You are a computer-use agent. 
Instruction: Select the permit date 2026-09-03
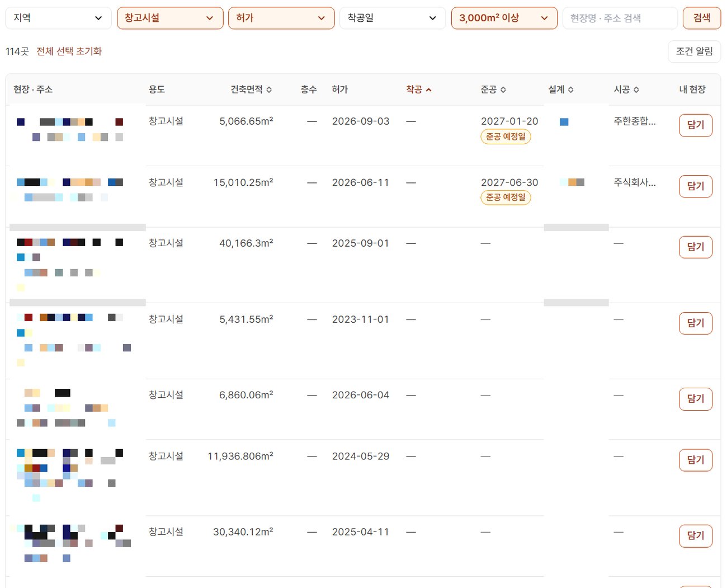[x=361, y=121]
